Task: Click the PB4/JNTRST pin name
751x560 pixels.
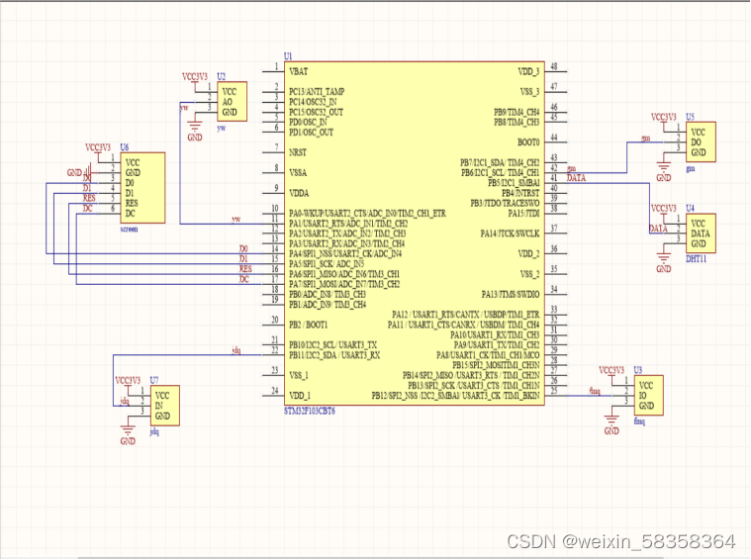Action: tap(520, 194)
